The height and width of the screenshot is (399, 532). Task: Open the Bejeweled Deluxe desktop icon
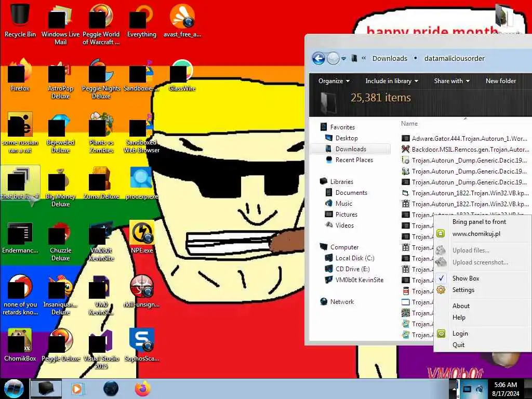60,133
